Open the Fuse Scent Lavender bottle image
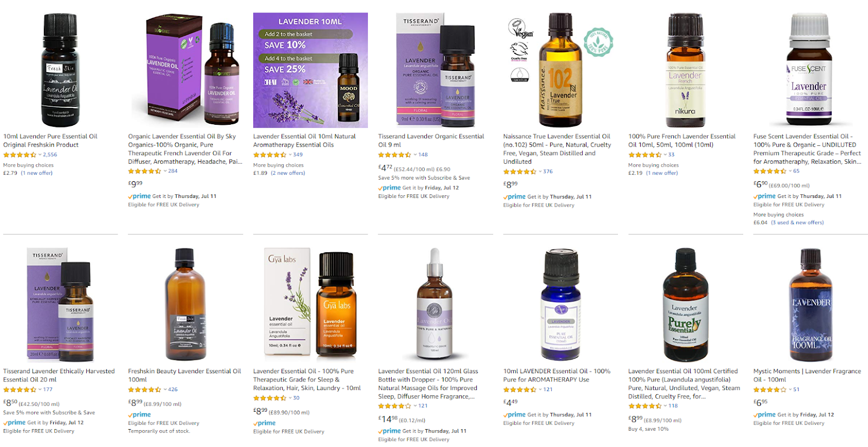The image size is (868, 447). click(809, 70)
